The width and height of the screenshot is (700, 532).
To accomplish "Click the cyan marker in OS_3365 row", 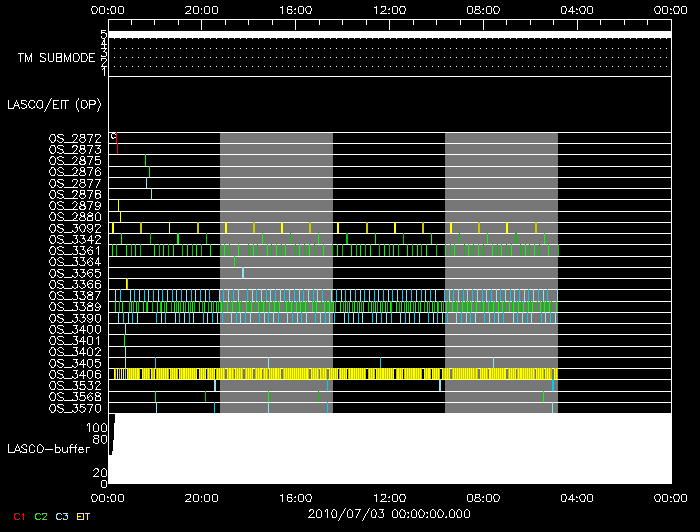I will pos(243,273).
